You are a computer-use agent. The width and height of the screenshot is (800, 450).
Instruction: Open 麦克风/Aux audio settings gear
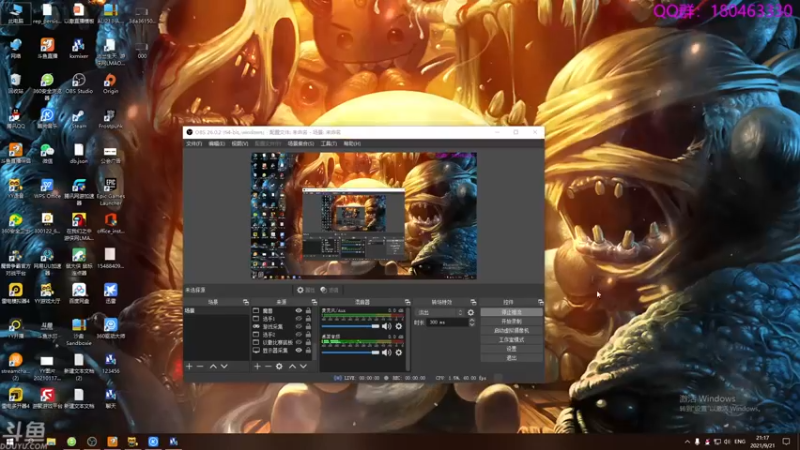[x=399, y=326]
